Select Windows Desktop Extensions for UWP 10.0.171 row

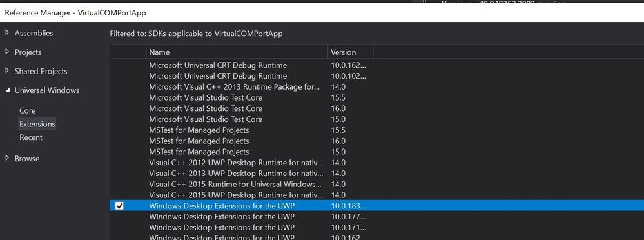click(376, 227)
